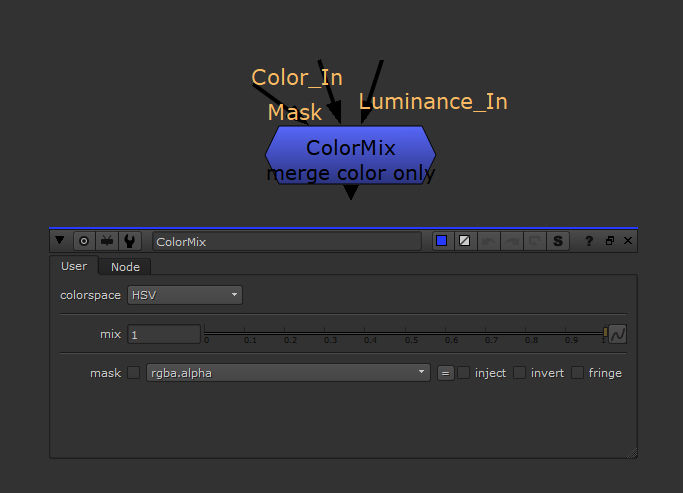Click the mix slider at 0.5
Viewport: 683px width, 493px height.
tap(405, 333)
